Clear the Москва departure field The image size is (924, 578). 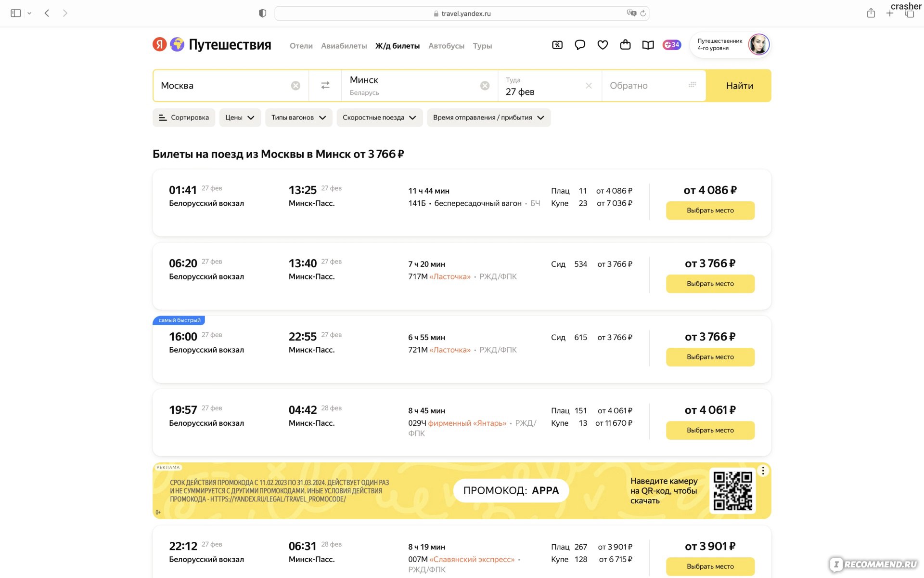click(x=295, y=86)
